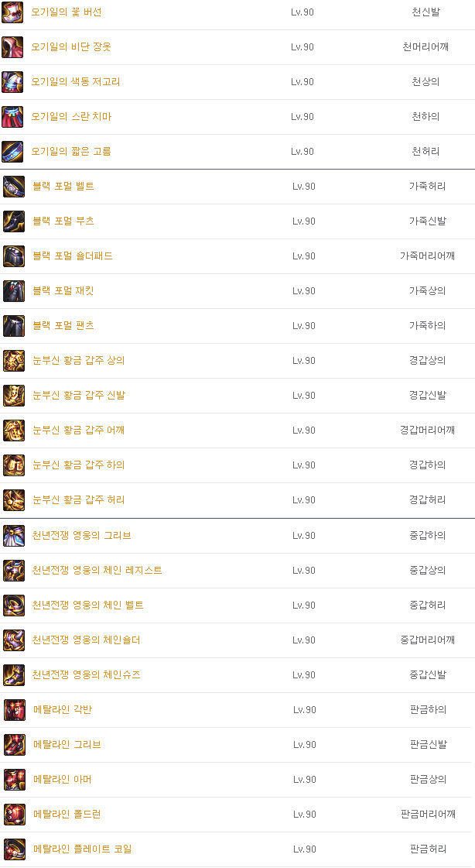475x868 pixels.
Task: Select the 블랙 포멀 재킷 jacket icon
Action: click(14, 291)
